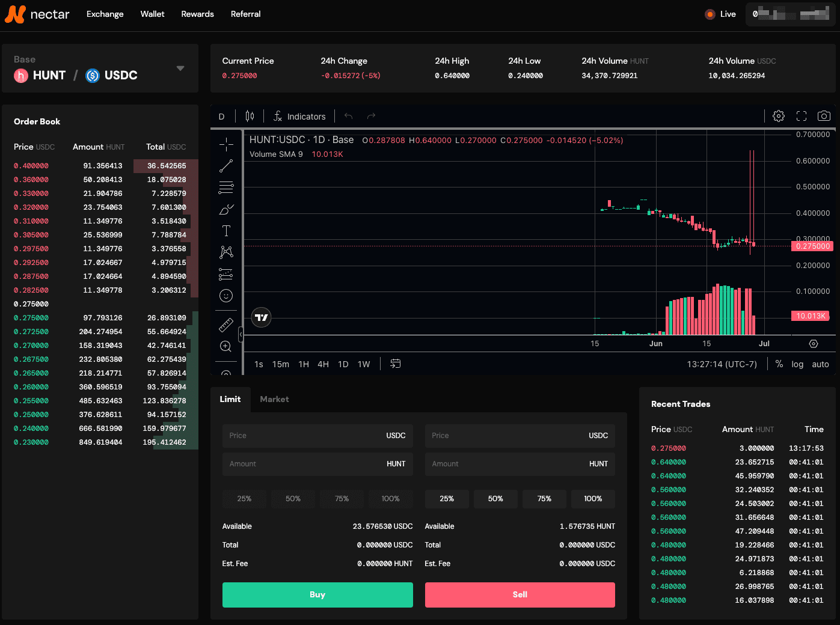Click the HUNT token icon
Screen dimensions: 840x625
click(21, 75)
